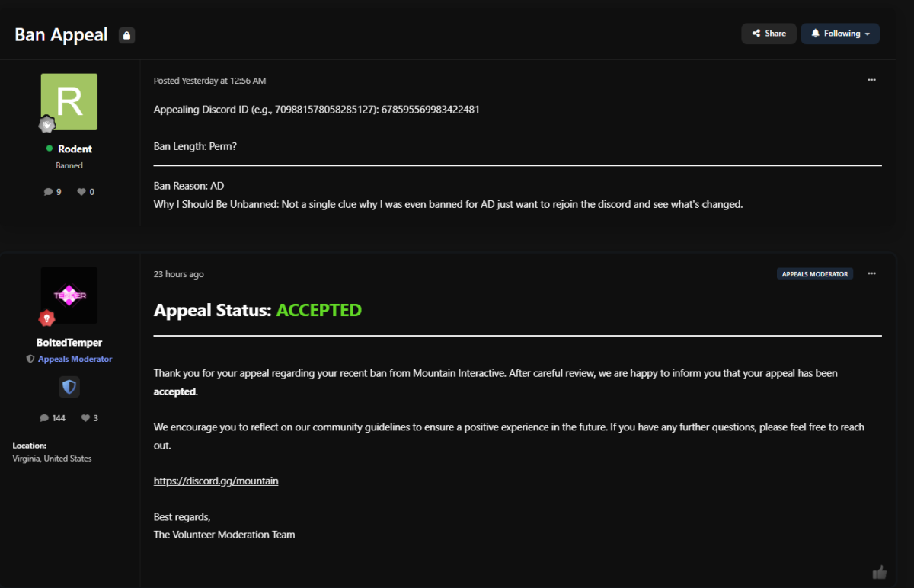This screenshot has width=914, height=588.
Task: Click Rodent's green R avatar
Action: click(x=69, y=102)
